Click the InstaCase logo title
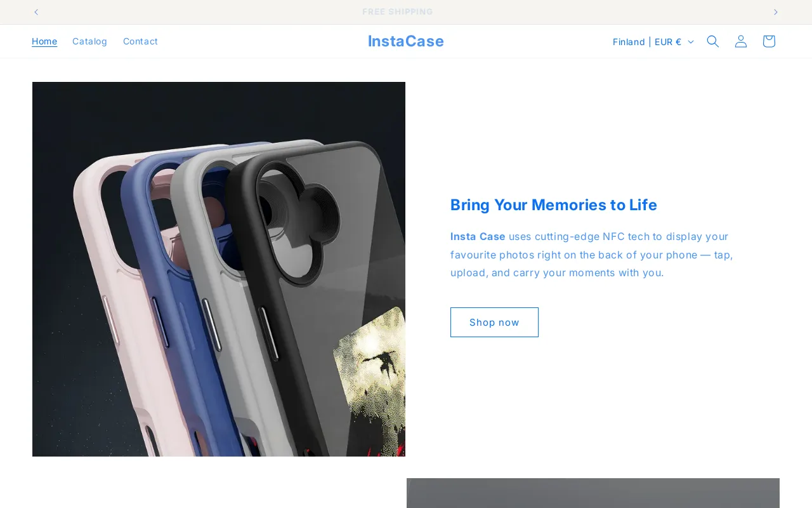 pyautogui.click(x=406, y=41)
